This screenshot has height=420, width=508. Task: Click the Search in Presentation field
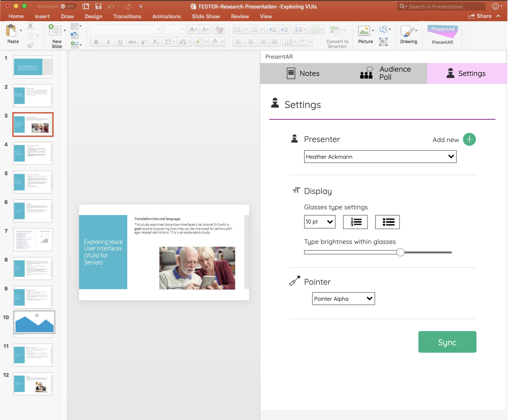click(x=441, y=6)
